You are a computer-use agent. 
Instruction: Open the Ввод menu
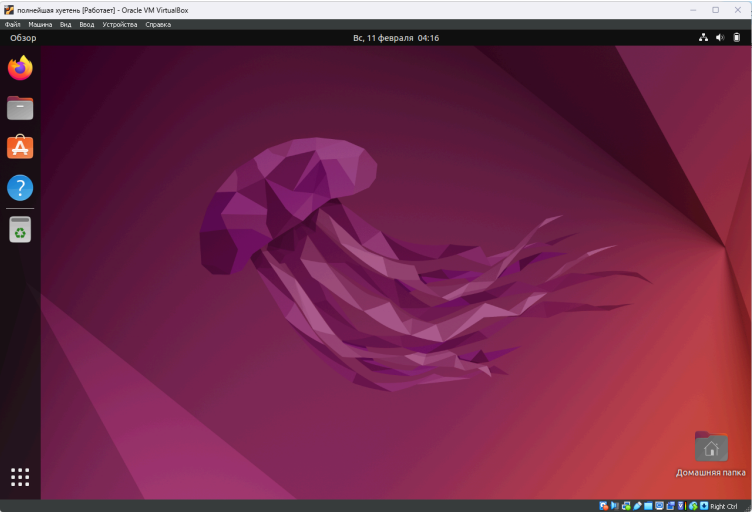click(86, 24)
